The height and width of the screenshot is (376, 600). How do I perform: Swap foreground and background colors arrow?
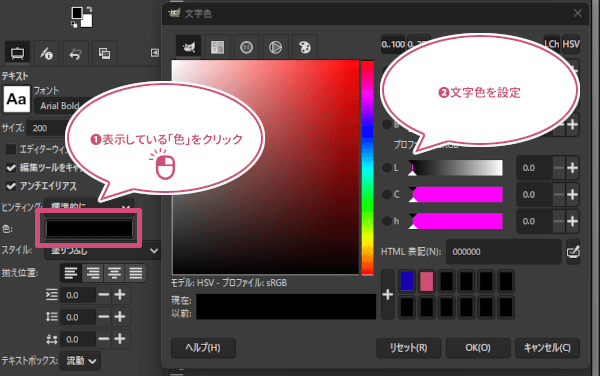coord(89,10)
